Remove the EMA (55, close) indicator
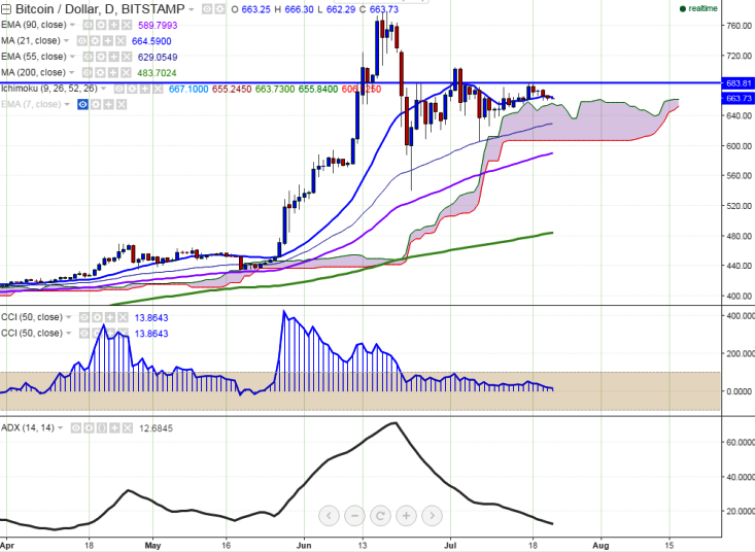The image size is (755, 552). tap(126, 57)
